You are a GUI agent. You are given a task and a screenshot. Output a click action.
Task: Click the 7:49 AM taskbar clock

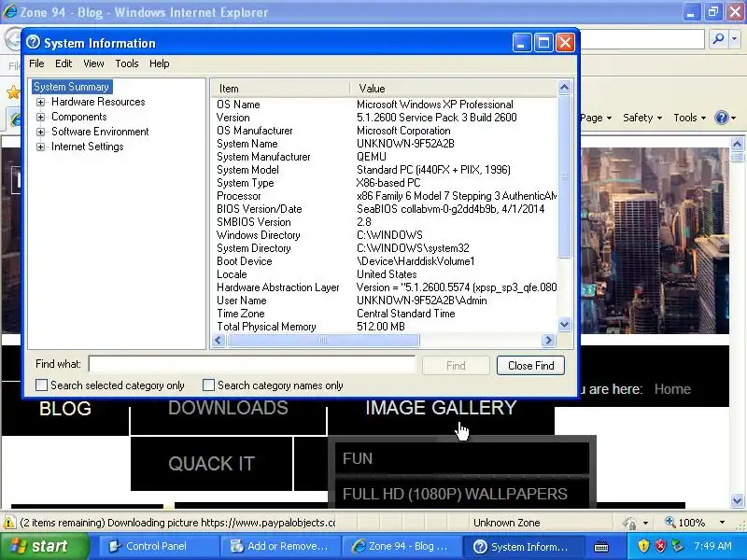pyautogui.click(x=712, y=546)
